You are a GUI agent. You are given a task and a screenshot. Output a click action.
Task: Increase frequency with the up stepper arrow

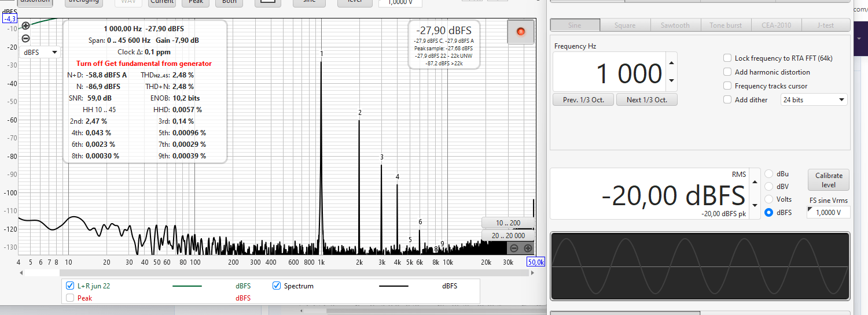coord(671,63)
